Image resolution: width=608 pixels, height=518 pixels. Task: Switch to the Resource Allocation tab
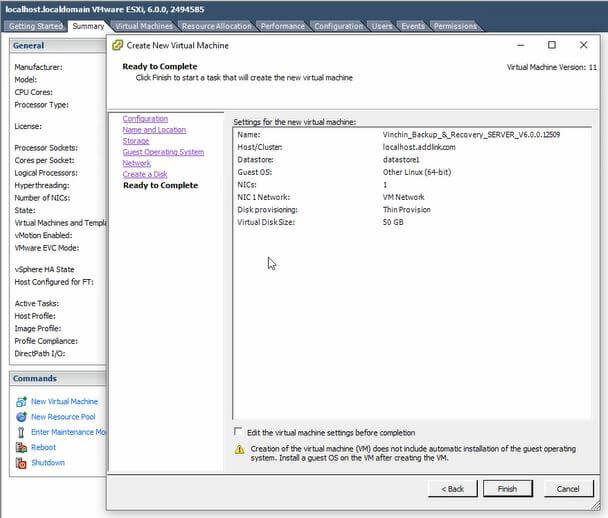pos(217,26)
